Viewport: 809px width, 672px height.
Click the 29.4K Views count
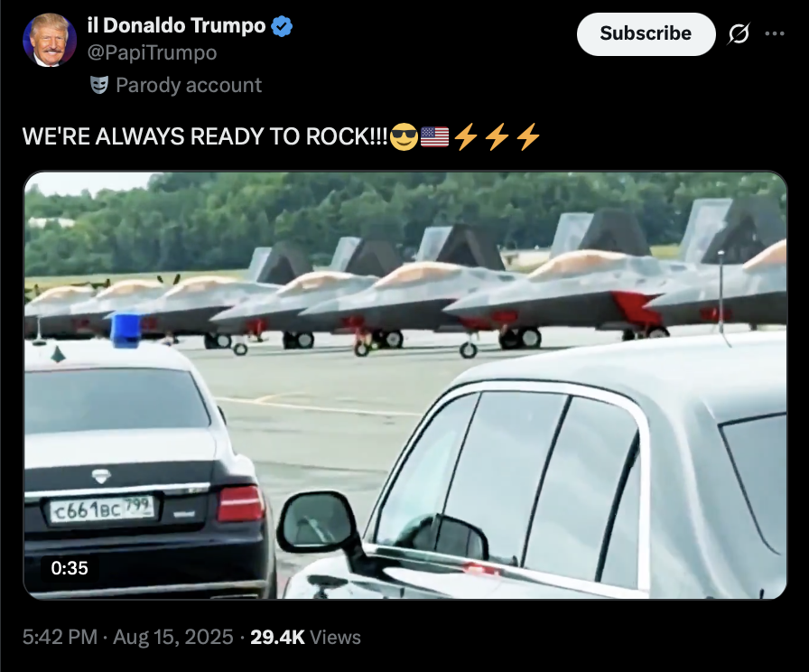[x=305, y=637]
